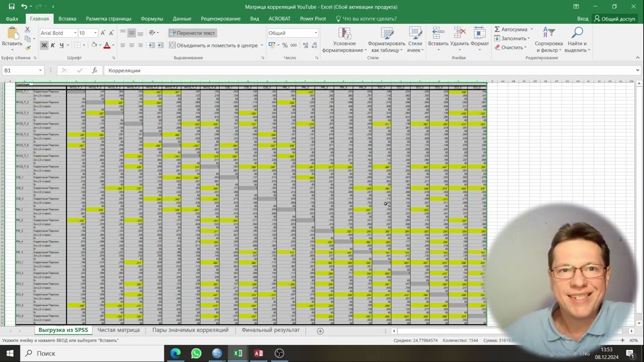Increase font size with larger A icon
Screen dimensions: 644x362
[103, 33]
